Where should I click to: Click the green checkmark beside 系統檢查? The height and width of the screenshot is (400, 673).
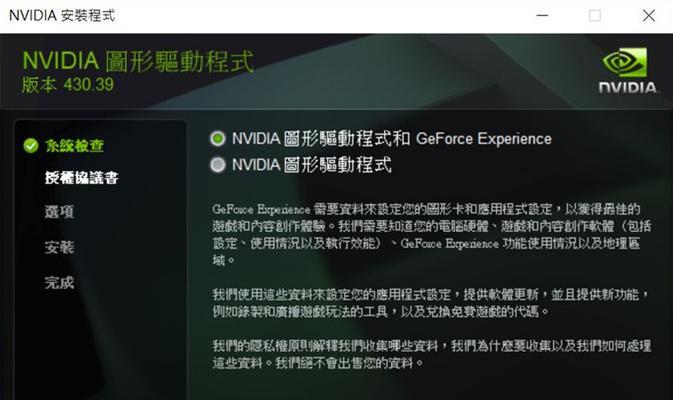(31, 146)
